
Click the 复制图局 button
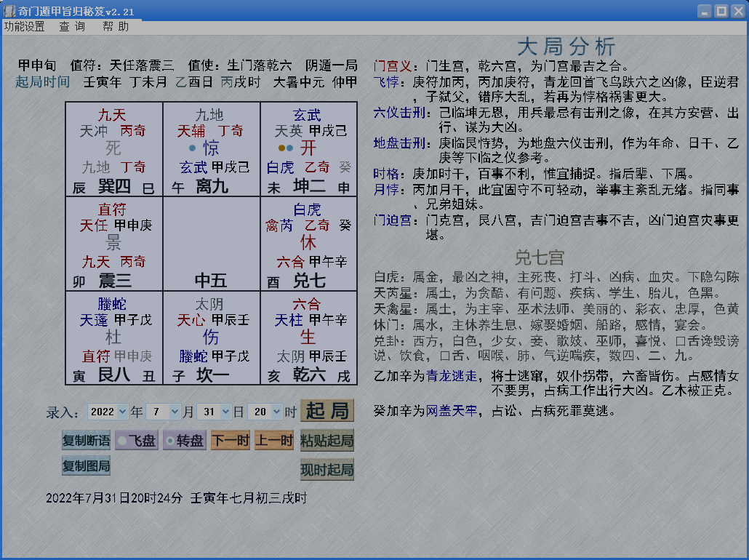87,466
